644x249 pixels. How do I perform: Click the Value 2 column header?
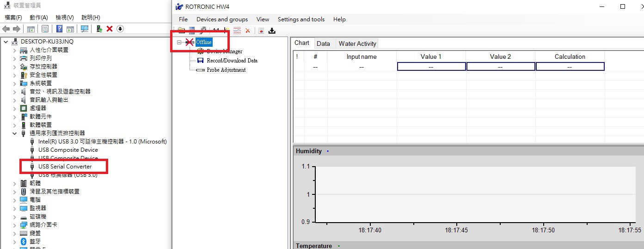pyautogui.click(x=500, y=56)
